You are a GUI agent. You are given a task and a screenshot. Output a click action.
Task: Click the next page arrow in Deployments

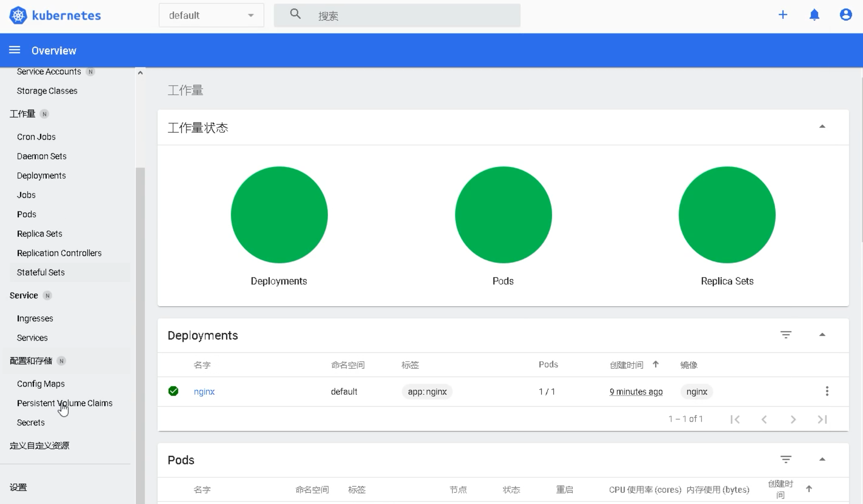coord(793,419)
